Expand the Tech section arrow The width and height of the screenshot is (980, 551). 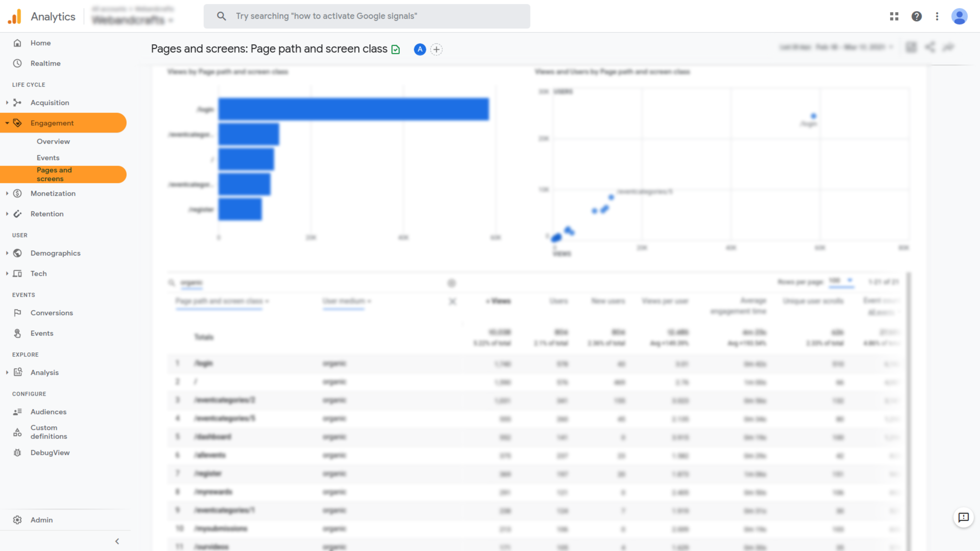7,273
